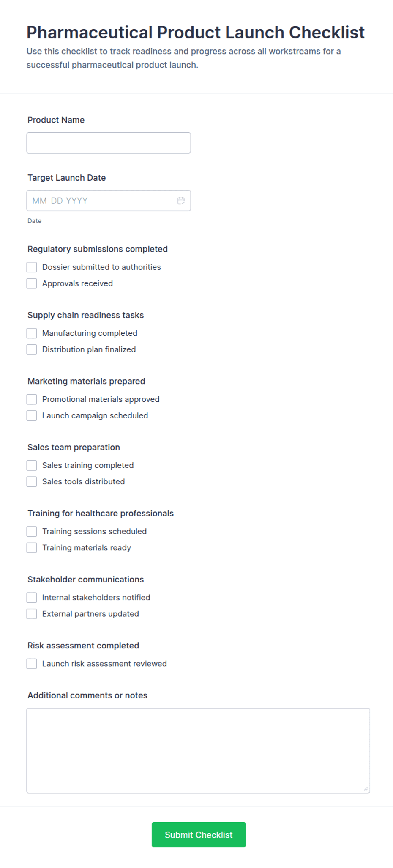Tick the Approvals received checkbox
Viewport: 393px width, 868px height.
(32, 283)
